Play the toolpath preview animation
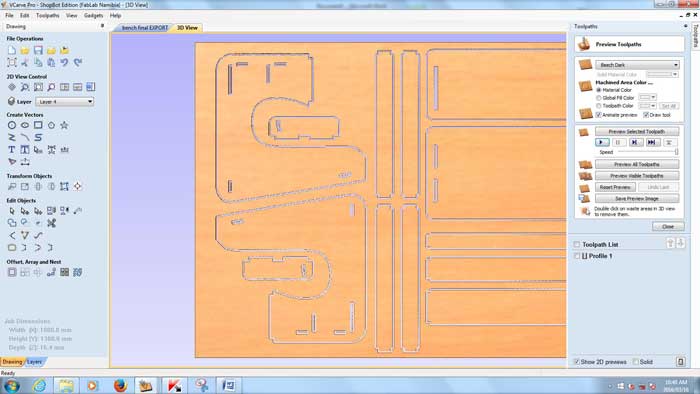 (602, 142)
